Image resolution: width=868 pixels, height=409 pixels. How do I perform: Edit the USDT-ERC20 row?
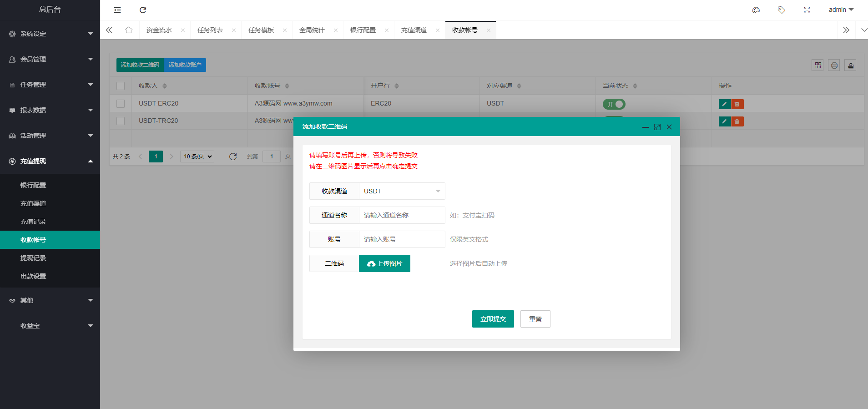[x=725, y=104]
